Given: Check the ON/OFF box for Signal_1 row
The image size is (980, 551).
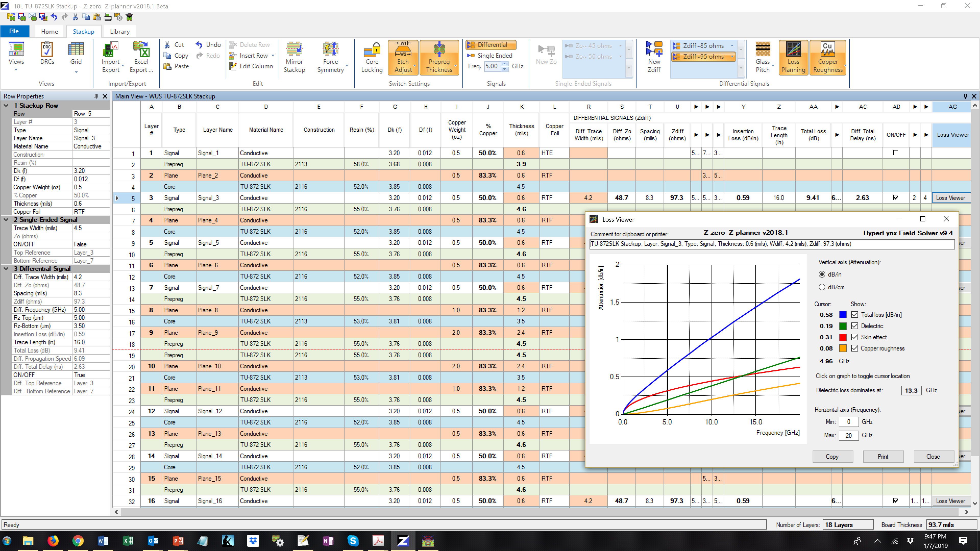Looking at the screenshot, I should click(896, 153).
